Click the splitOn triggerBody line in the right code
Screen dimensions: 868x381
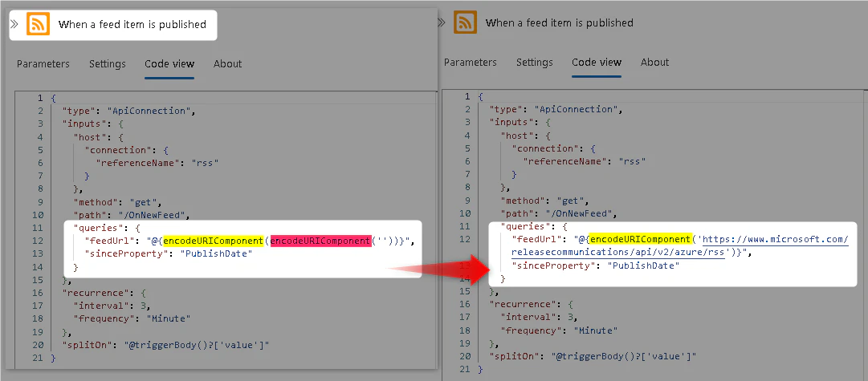pos(593,357)
